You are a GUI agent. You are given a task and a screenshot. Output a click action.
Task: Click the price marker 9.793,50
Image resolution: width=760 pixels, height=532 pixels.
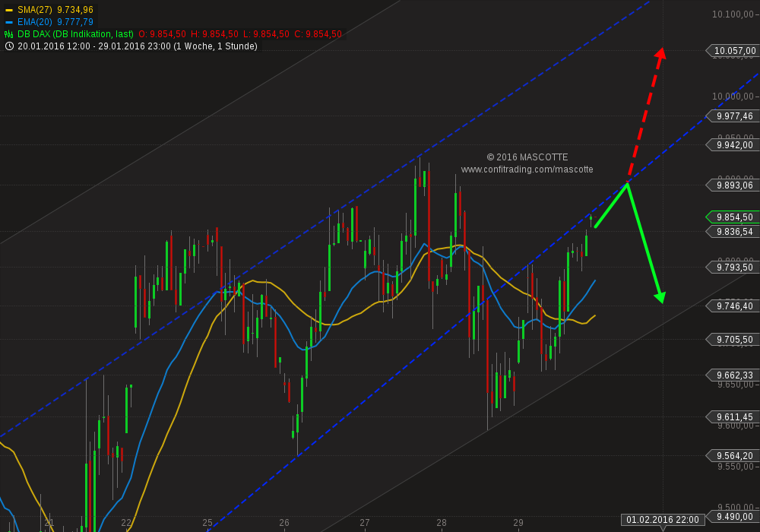(x=733, y=268)
